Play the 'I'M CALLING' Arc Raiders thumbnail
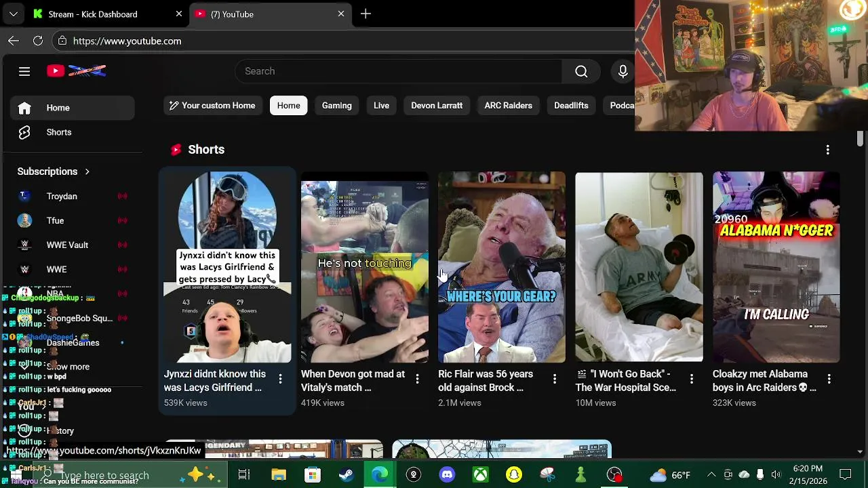The height and width of the screenshot is (488, 868). click(x=776, y=267)
